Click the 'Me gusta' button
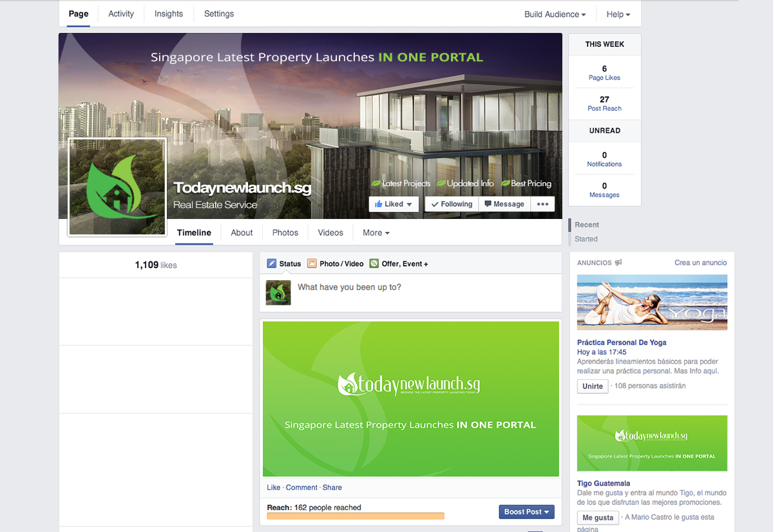This screenshot has height=532, width=773. pyautogui.click(x=598, y=518)
